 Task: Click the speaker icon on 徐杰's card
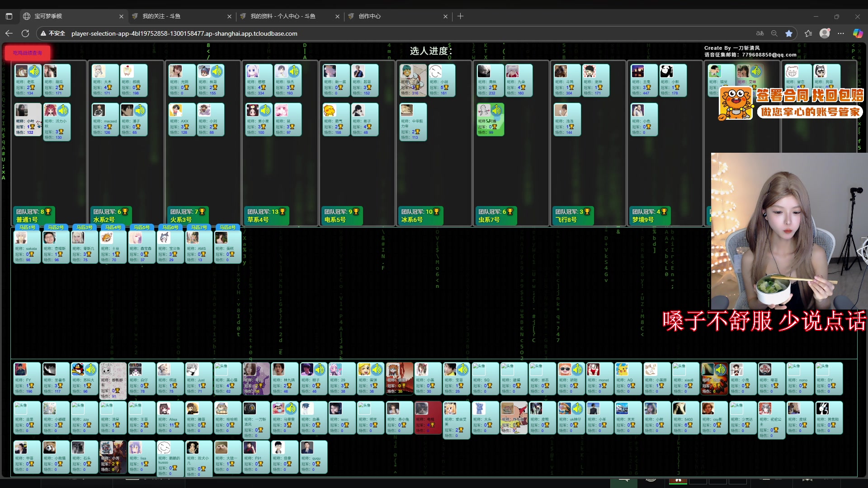tap(294, 71)
